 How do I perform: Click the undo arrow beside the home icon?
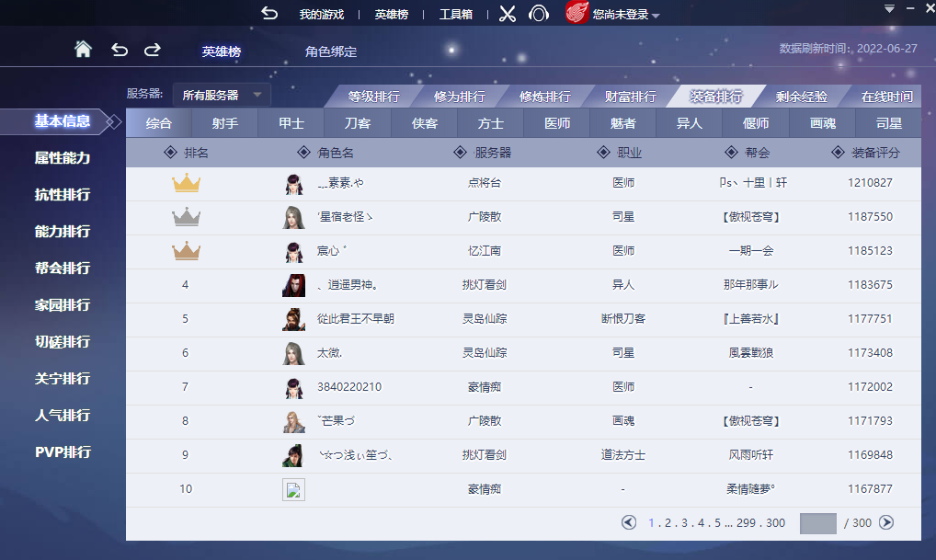[x=120, y=50]
